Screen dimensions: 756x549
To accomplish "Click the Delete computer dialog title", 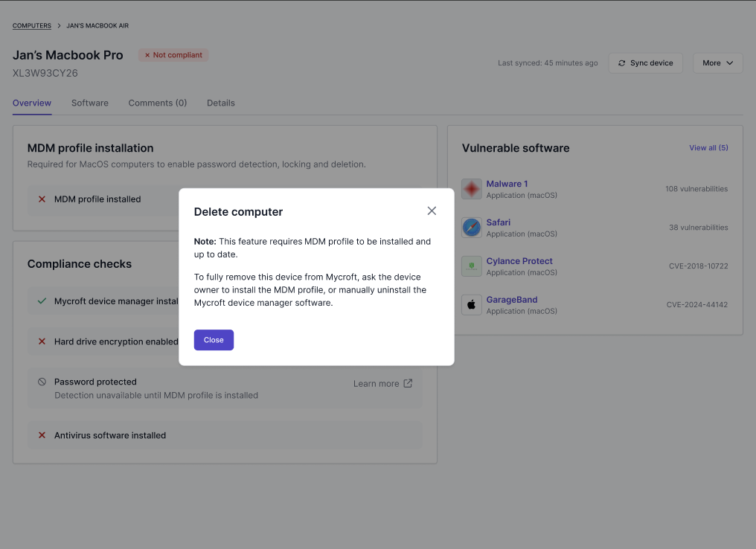I will [238, 212].
